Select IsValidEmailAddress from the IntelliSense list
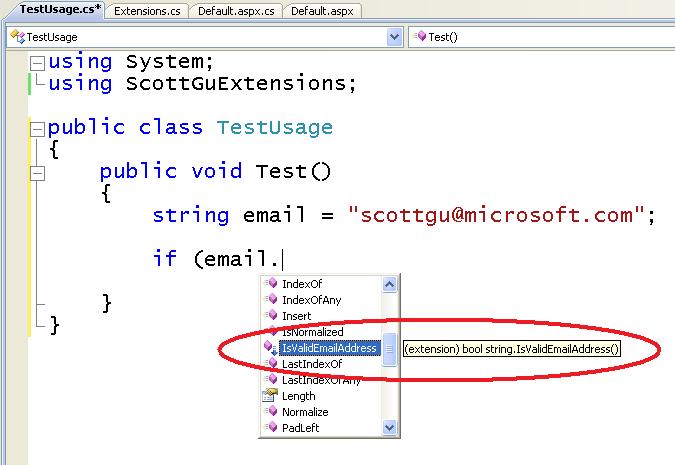 329,348
